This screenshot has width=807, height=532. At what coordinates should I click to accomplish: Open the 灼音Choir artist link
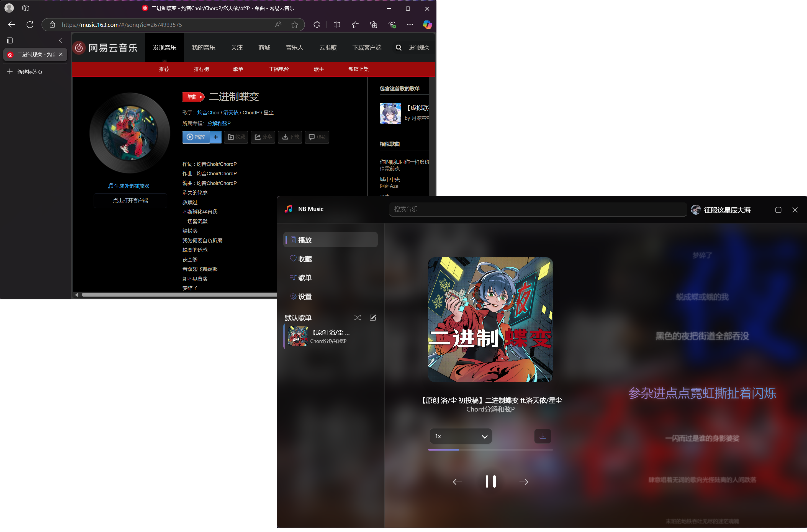[208, 113]
